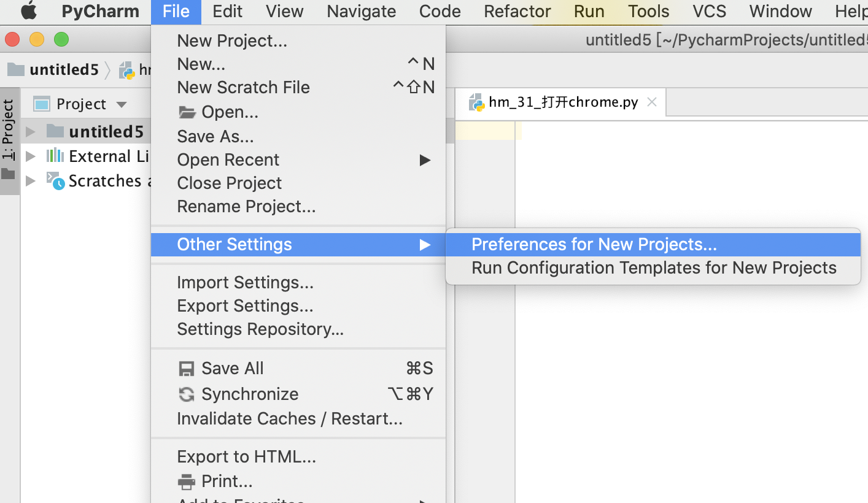Choose Export Settings...
The image size is (868, 503).
[298, 305]
